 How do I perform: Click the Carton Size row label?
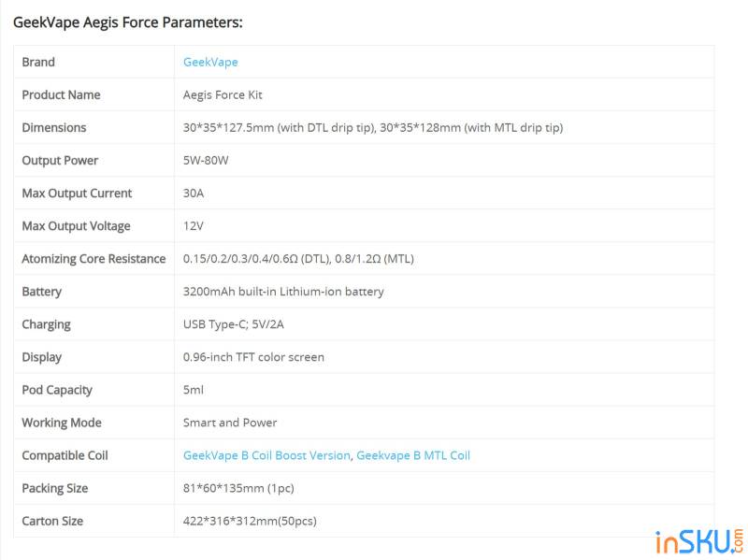point(52,521)
